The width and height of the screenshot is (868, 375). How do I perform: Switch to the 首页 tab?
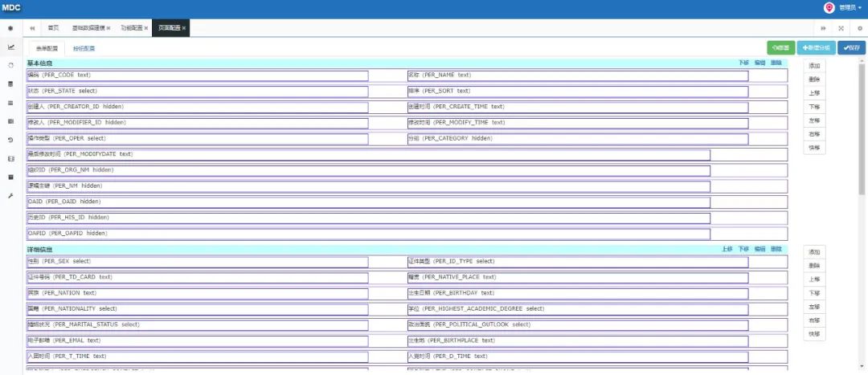coord(53,28)
